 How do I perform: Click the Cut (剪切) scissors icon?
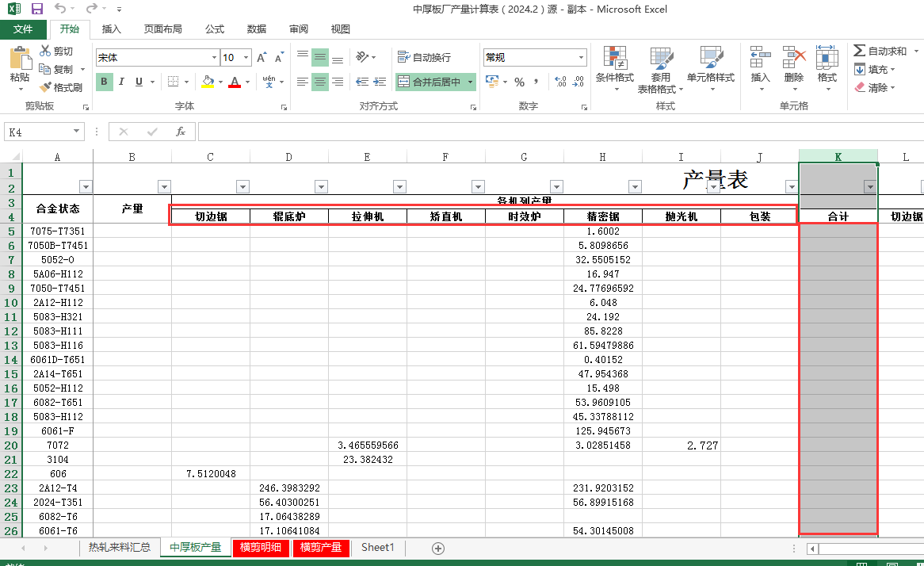tap(46, 52)
